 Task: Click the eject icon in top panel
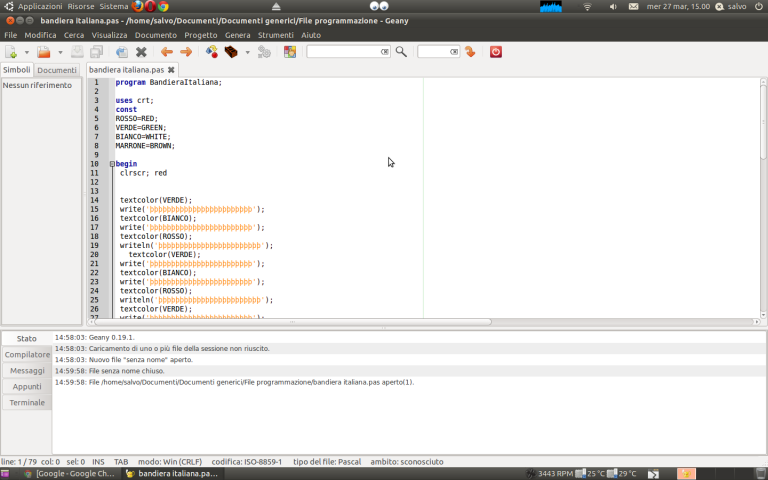(276, 6)
